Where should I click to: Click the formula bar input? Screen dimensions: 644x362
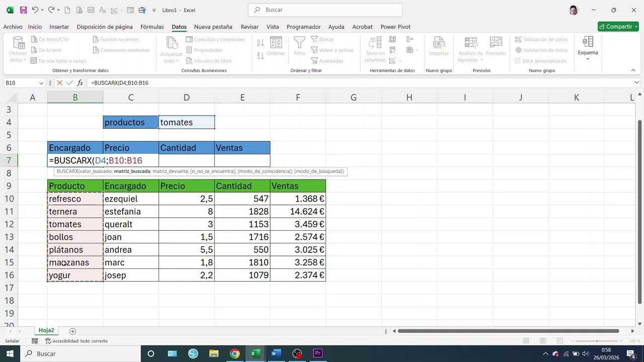tap(359, 83)
